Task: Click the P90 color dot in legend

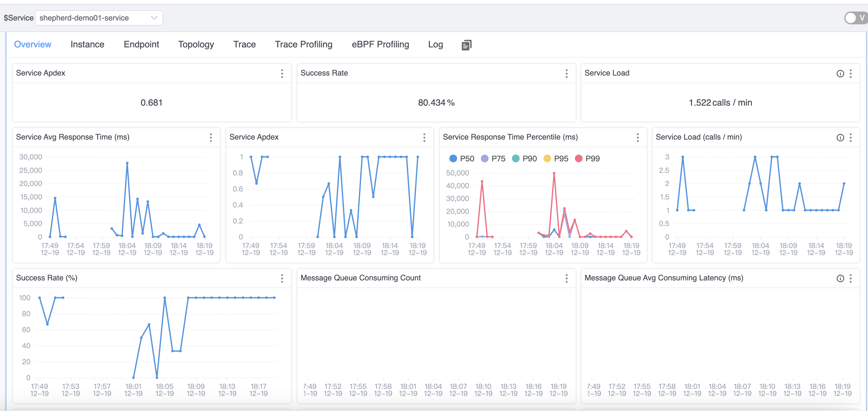Action: pos(515,158)
